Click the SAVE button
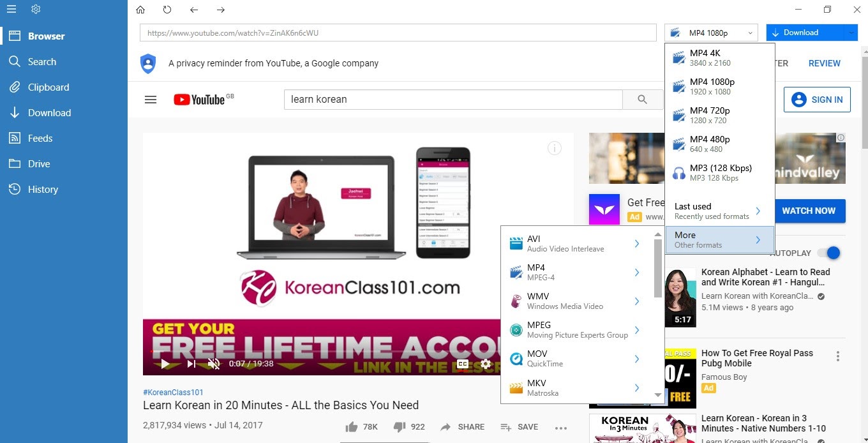Screen dimensions: 868x443 tap(519, 427)
